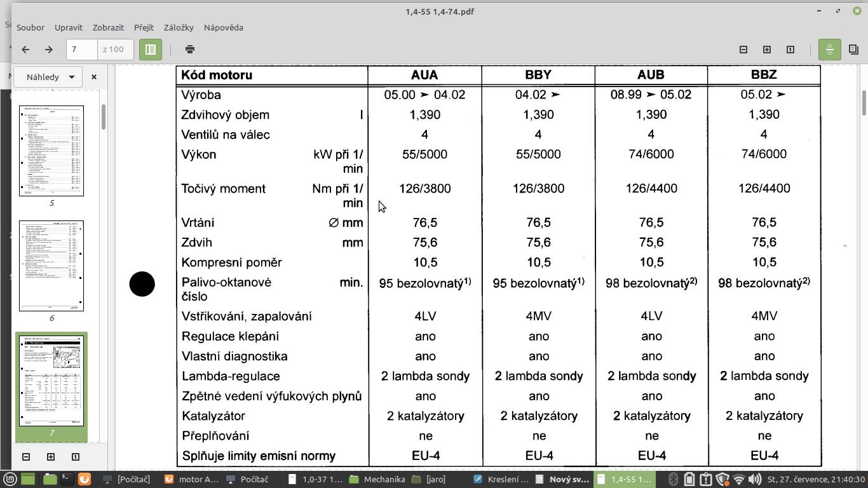Open the clock showing 21:40:30
This screenshot has height=488, width=868.
pos(816,479)
